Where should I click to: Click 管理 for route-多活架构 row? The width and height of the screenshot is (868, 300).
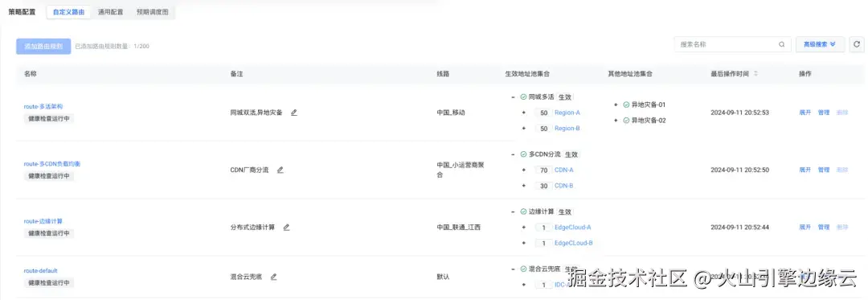(824, 113)
